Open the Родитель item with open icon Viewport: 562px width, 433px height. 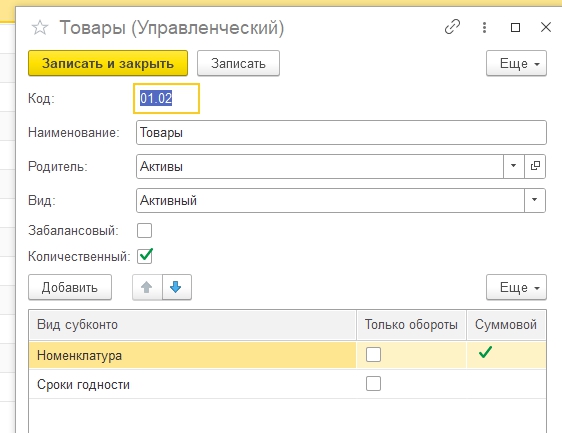pos(535,166)
